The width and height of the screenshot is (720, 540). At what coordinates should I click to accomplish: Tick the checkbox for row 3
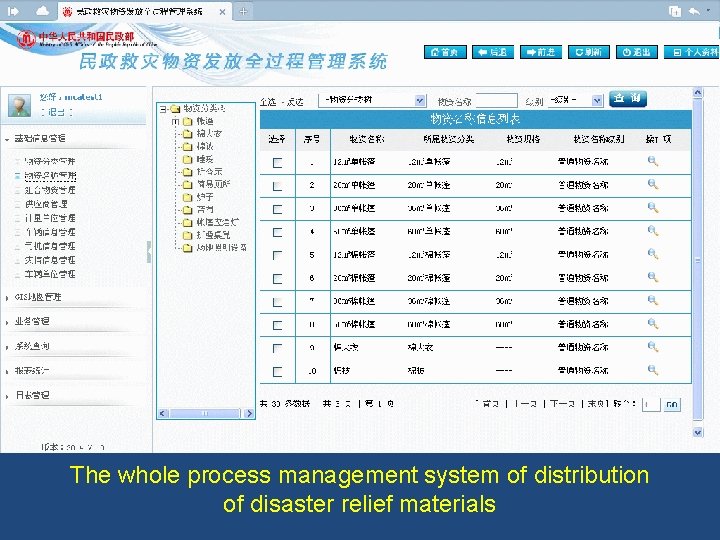point(277,209)
